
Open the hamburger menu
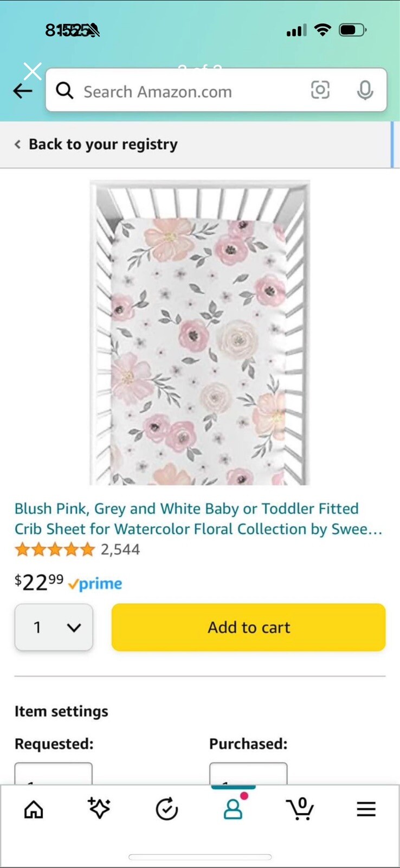point(366,809)
